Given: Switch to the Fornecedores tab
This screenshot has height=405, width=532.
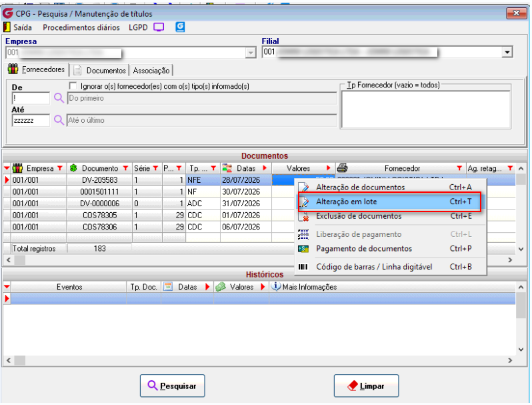Looking at the screenshot, I should (x=37, y=69).
